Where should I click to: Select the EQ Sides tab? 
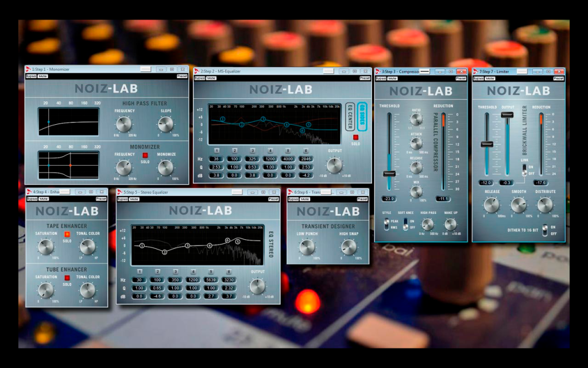pyautogui.click(x=362, y=117)
